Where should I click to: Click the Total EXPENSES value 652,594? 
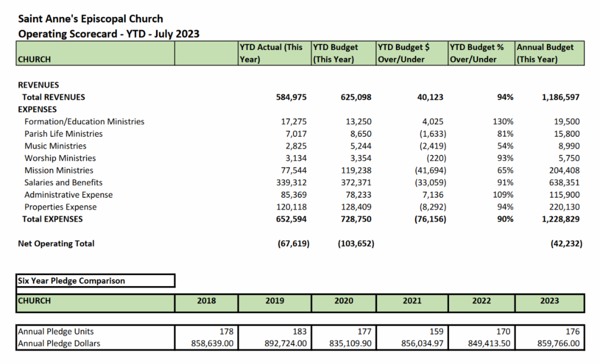click(291, 219)
